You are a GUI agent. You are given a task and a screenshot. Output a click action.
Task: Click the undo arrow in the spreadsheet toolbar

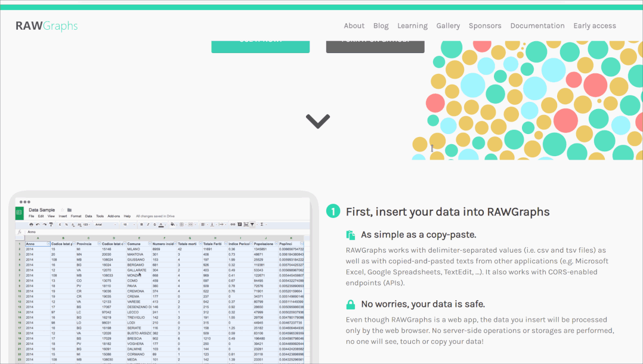[38, 225]
